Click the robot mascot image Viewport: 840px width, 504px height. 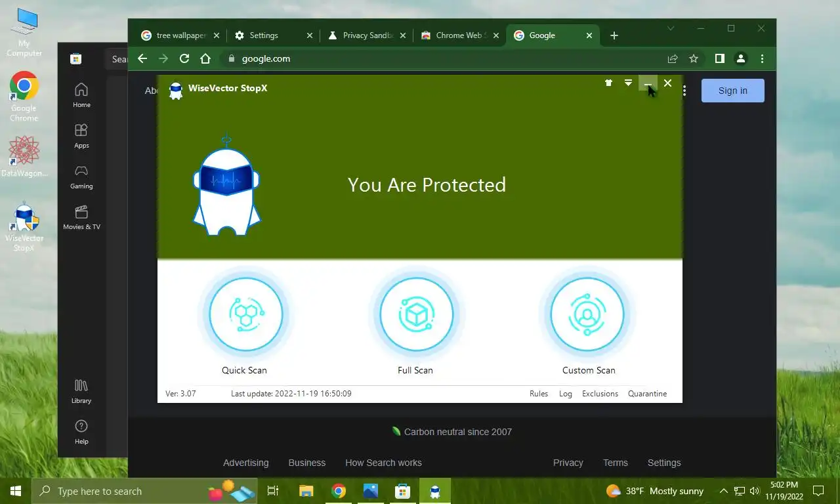[226, 185]
